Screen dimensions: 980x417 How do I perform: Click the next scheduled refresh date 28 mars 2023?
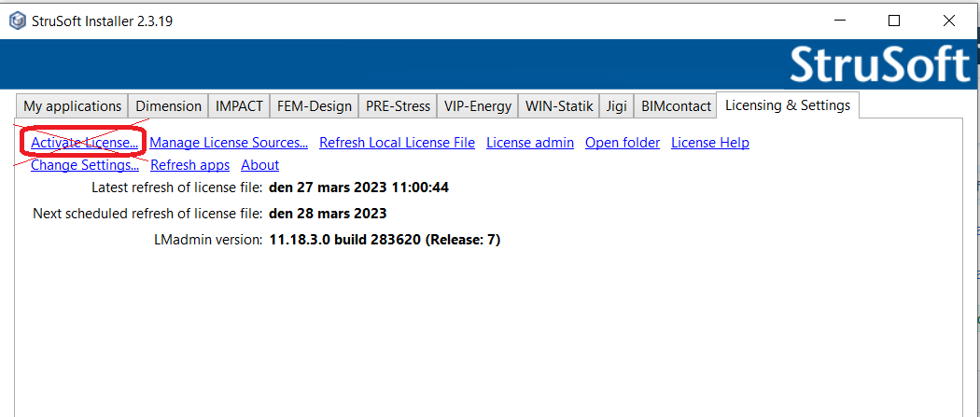pyautogui.click(x=328, y=214)
